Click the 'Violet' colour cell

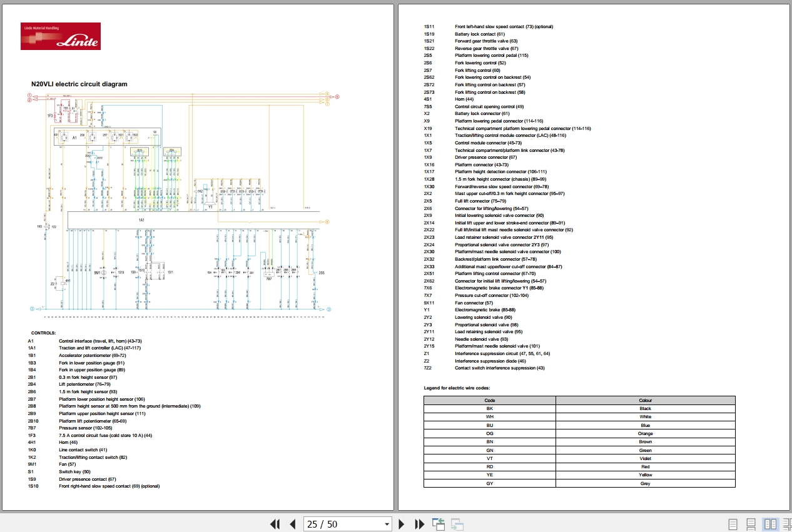click(645, 458)
